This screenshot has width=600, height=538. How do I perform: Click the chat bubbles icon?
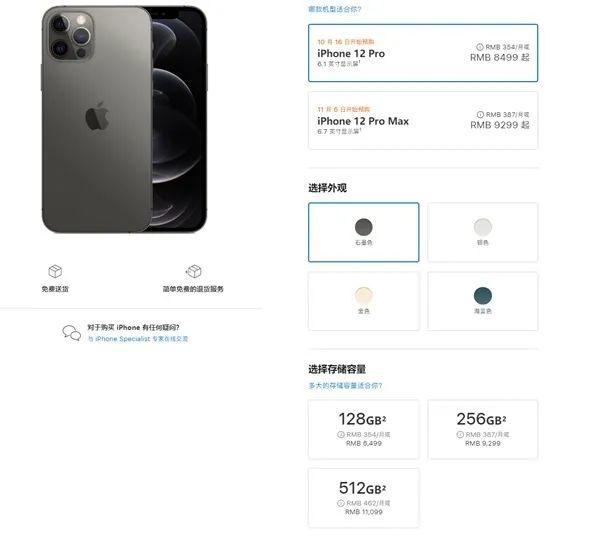click(x=72, y=333)
